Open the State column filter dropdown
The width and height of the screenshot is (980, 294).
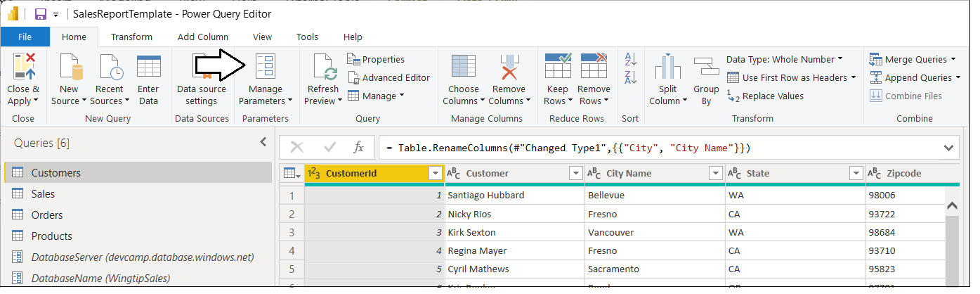pos(856,174)
